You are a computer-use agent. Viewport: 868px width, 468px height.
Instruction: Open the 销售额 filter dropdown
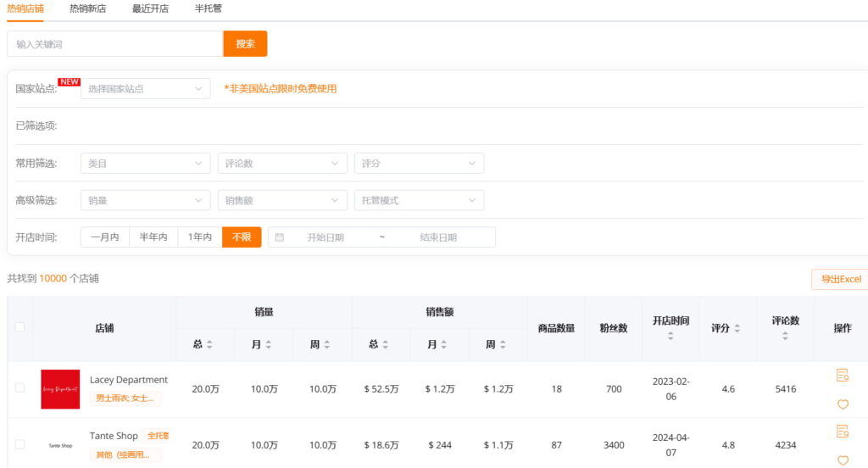[x=282, y=200]
